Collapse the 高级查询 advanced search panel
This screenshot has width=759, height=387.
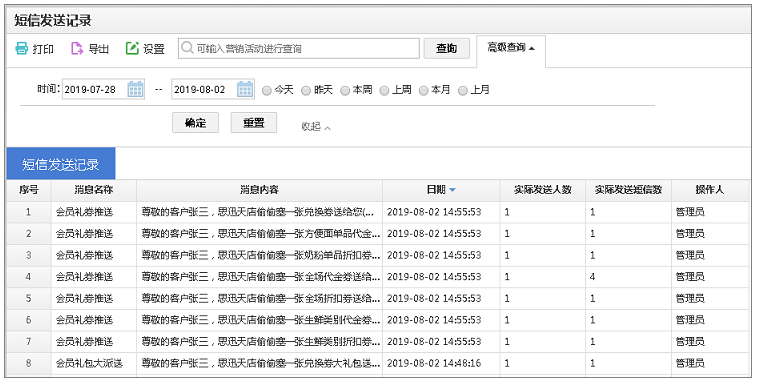tap(511, 48)
